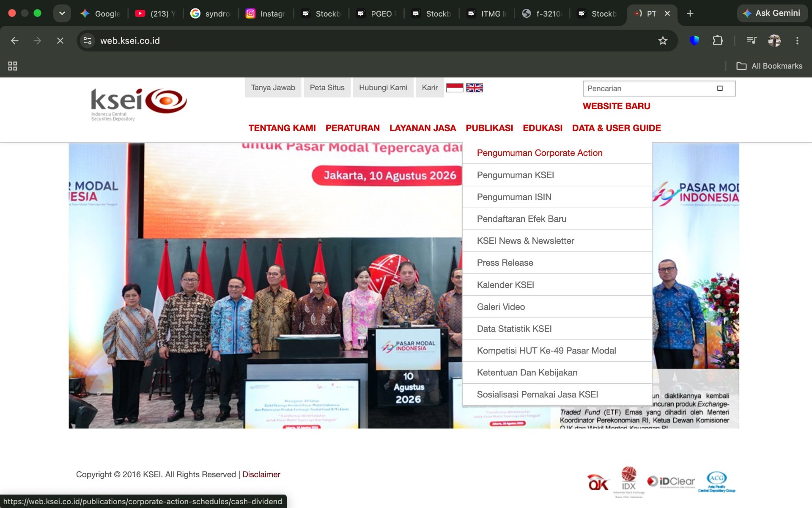
Task: Click the IDClear logo in footer
Action: coord(671,481)
